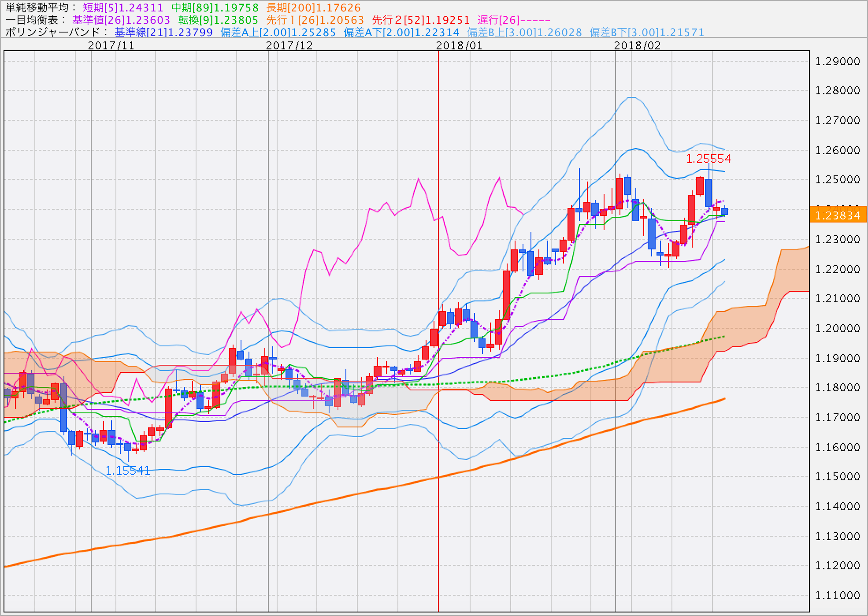Screen dimensions: 868x616
Task: Click the 1.27000 price axis label
Action: click(838, 120)
